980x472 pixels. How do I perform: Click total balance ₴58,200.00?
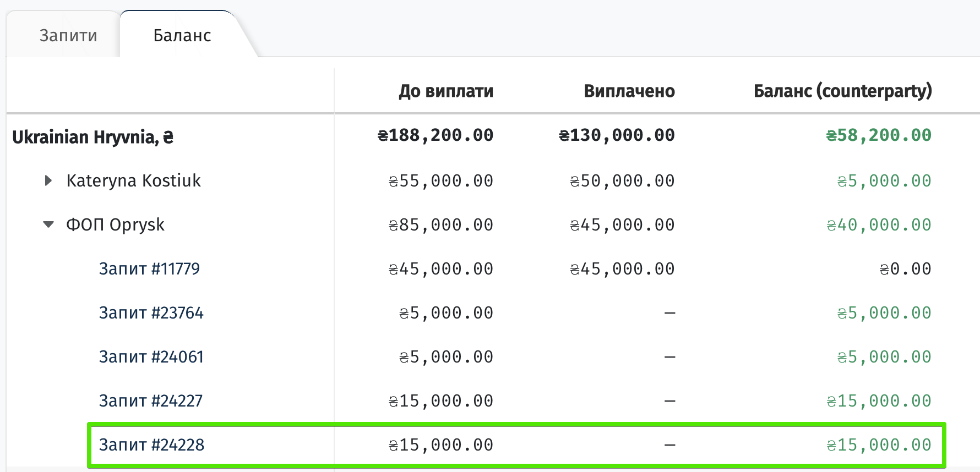(879, 135)
